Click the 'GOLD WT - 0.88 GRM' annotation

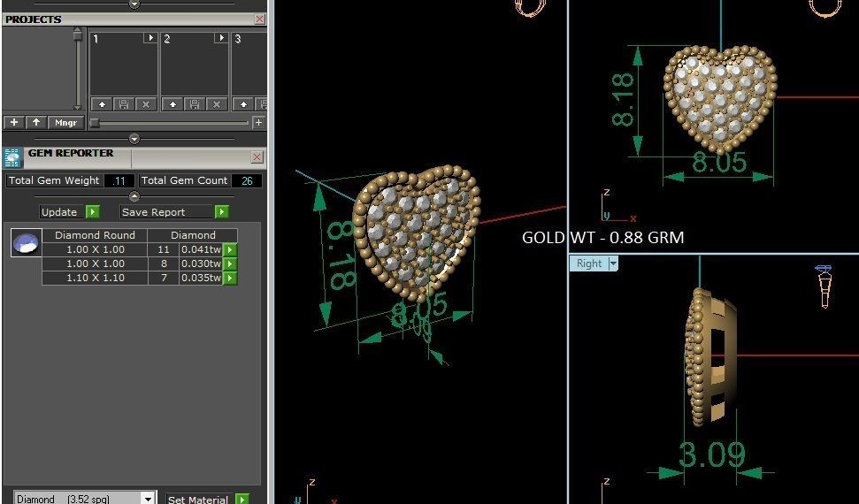pos(602,237)
